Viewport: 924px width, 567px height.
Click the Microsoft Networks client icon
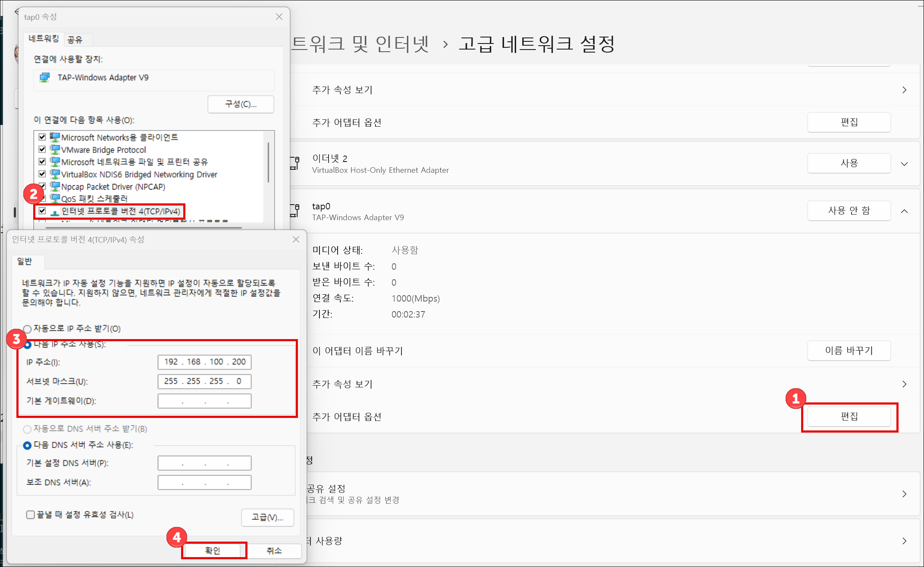point(55,137)
